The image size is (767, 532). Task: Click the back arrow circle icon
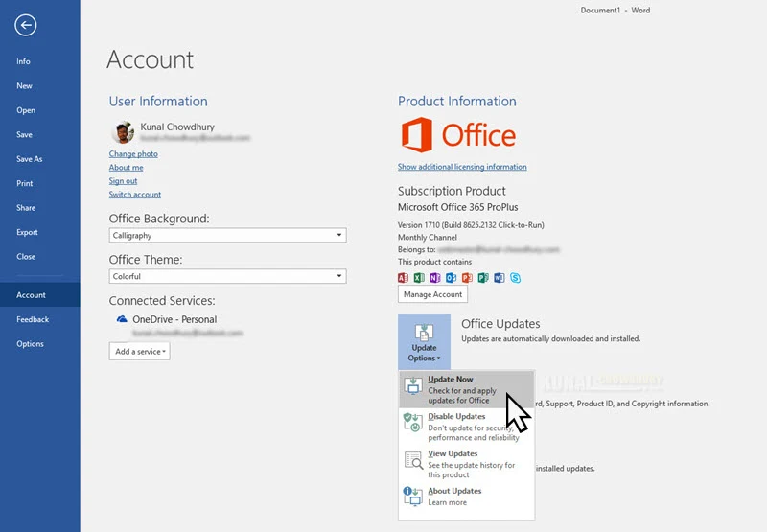coord(26,25)
